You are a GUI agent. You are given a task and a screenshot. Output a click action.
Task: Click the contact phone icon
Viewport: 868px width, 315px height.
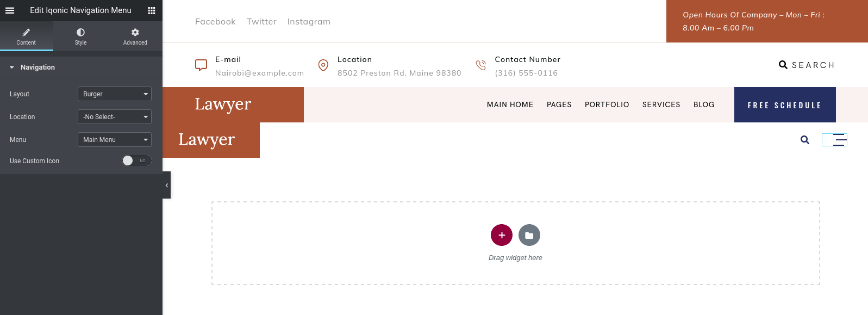481,65
